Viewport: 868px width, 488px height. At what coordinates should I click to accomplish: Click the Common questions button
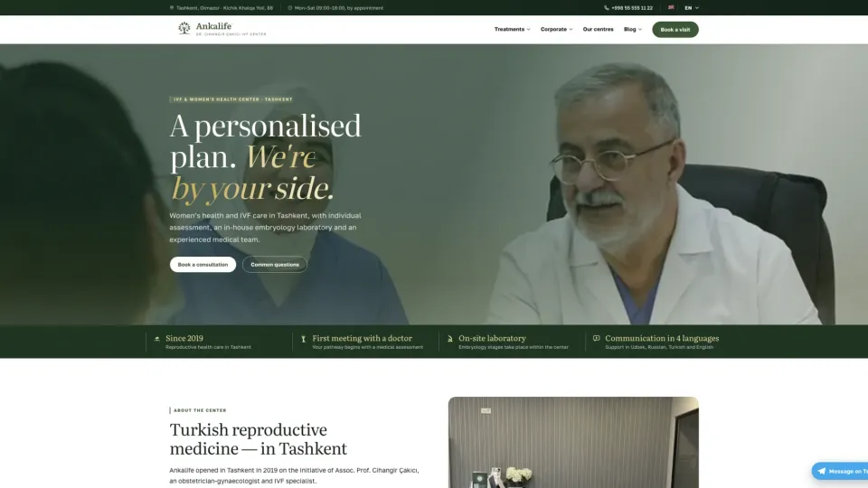point(275,265)
